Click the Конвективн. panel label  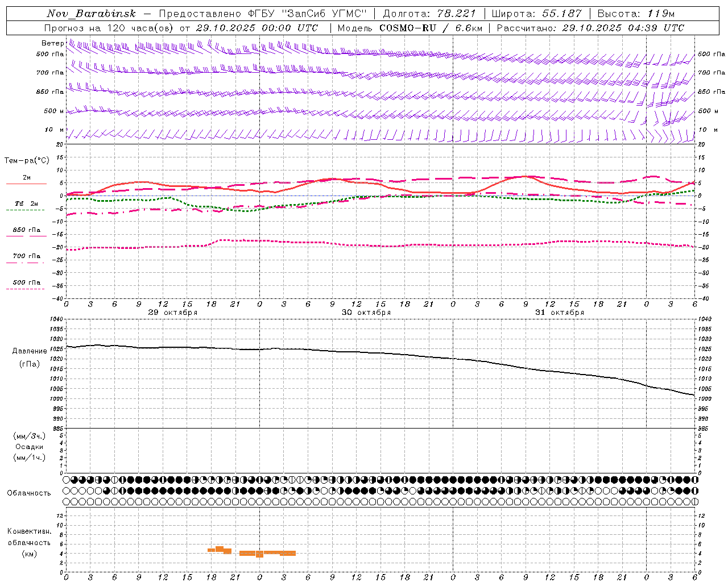pos(30,531)
